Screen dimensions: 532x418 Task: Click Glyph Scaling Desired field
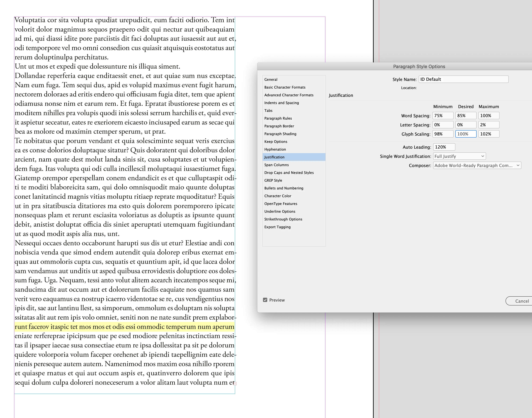tap(466, 134)
